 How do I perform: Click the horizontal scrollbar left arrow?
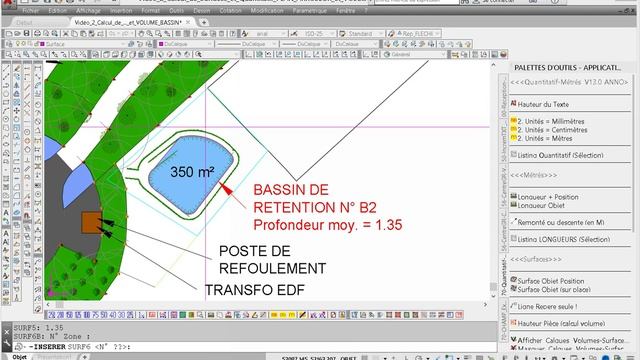[48, 304]
